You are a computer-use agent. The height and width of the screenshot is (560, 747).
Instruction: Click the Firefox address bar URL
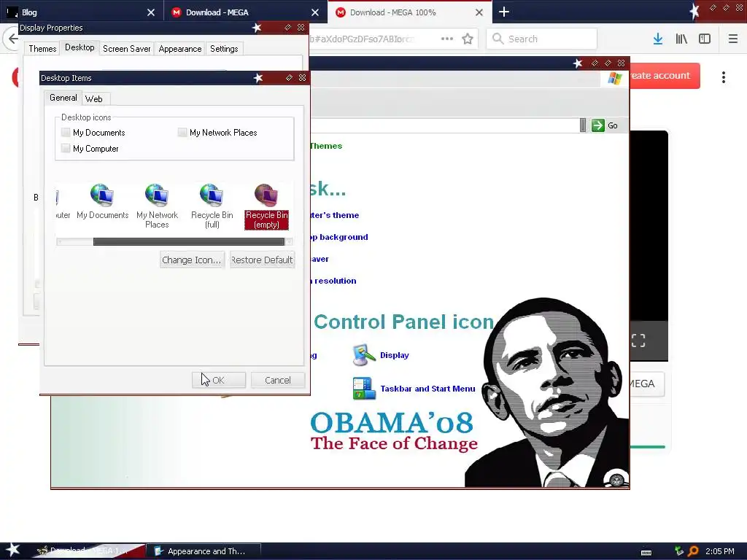362,39
